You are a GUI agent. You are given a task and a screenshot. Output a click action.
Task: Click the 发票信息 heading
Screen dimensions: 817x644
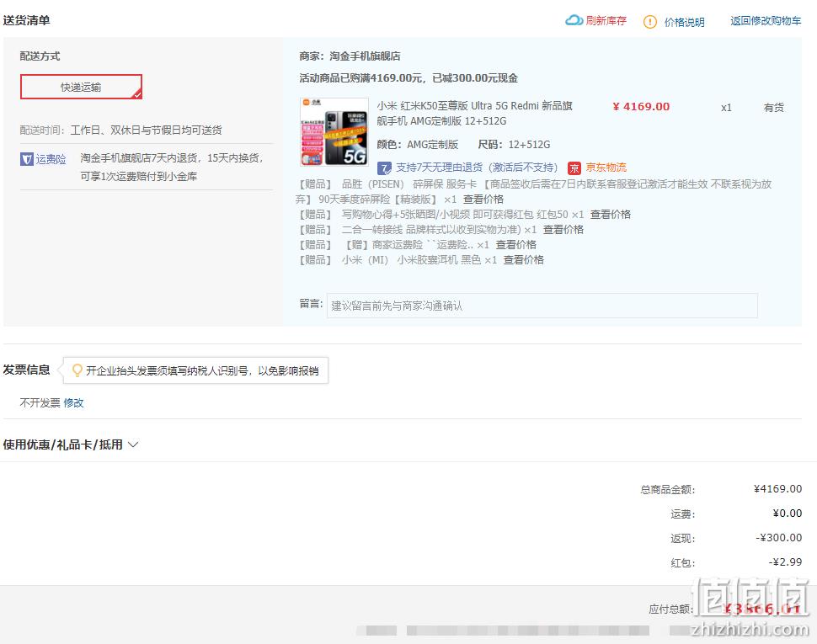pos(27,370)
